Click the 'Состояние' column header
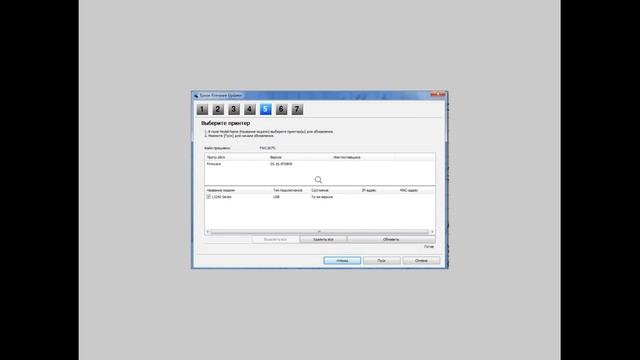Image resolution: width=640 pixels, height=360 pixels. 320,190
